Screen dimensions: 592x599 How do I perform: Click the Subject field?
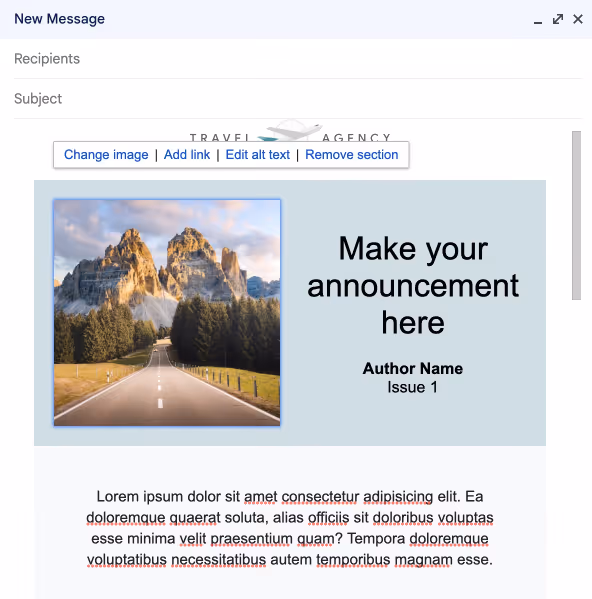click(x=298, y=99)
